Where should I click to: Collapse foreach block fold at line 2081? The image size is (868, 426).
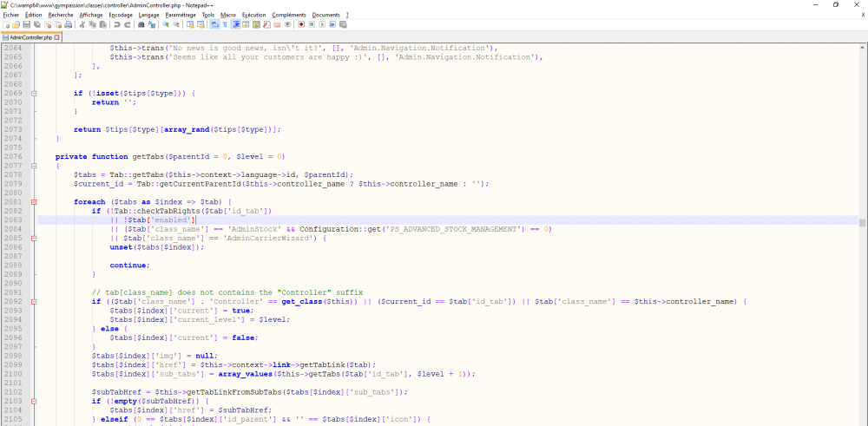[x=34, y=202]
